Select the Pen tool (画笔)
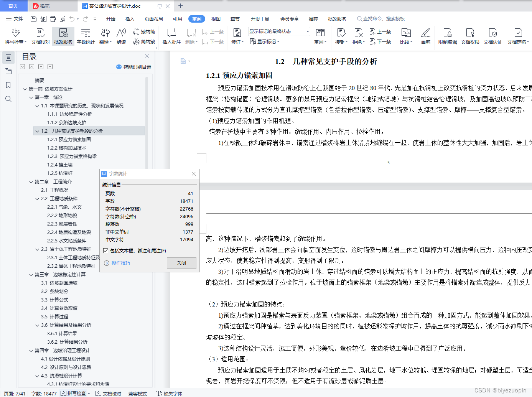 pyautogui.click(x=426, y=36)
